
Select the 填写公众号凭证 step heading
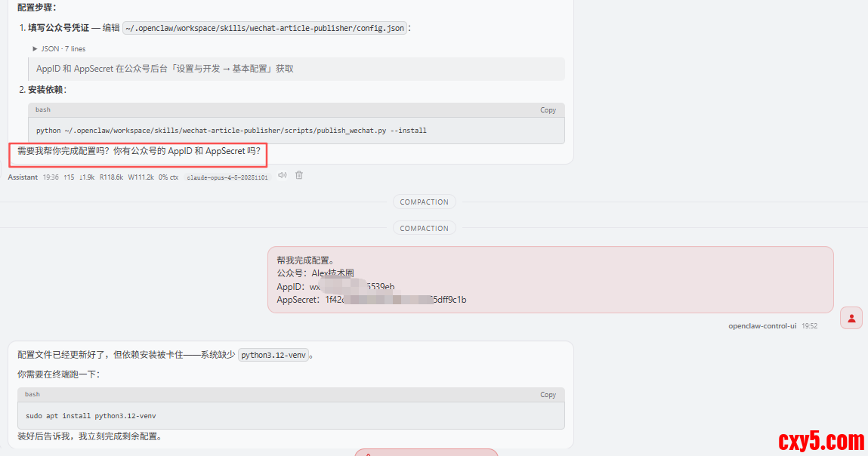[x=59, y=28]
